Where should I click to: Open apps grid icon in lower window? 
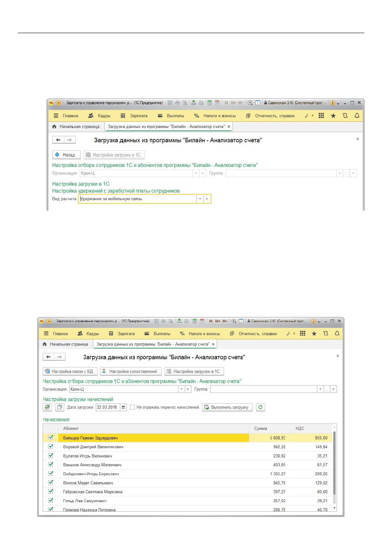pyautogui.click(x=302, y=333)
